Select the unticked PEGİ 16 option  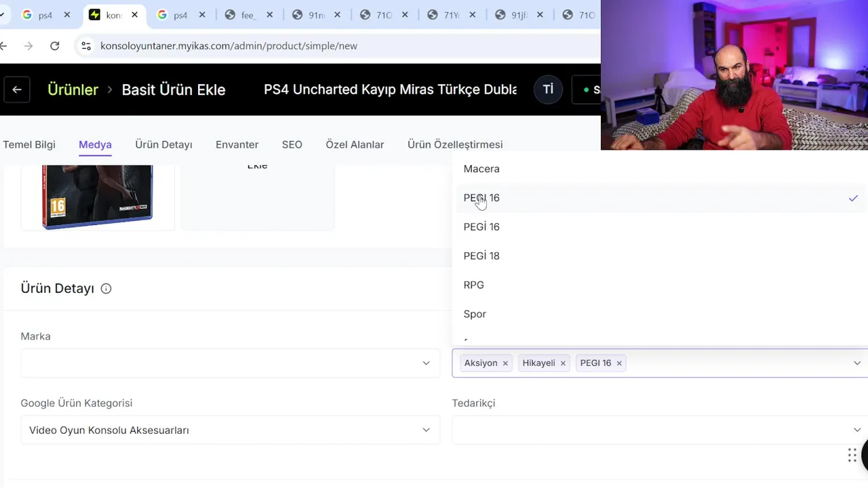[660, 227]
